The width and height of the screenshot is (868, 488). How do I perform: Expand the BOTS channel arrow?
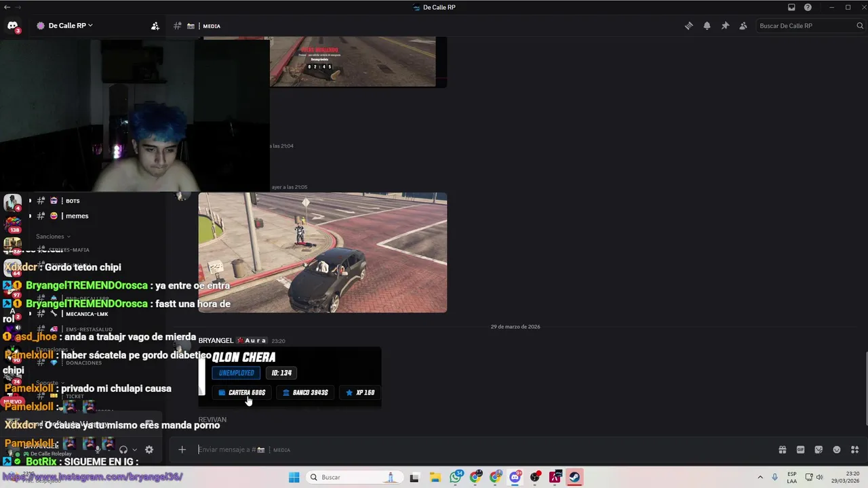pos(30,201)
